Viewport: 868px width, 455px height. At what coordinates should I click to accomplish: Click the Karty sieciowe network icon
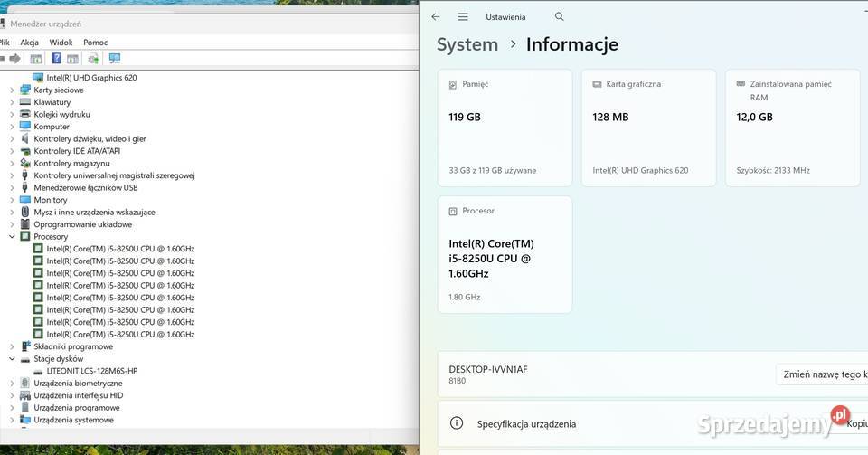coord(25,90)
